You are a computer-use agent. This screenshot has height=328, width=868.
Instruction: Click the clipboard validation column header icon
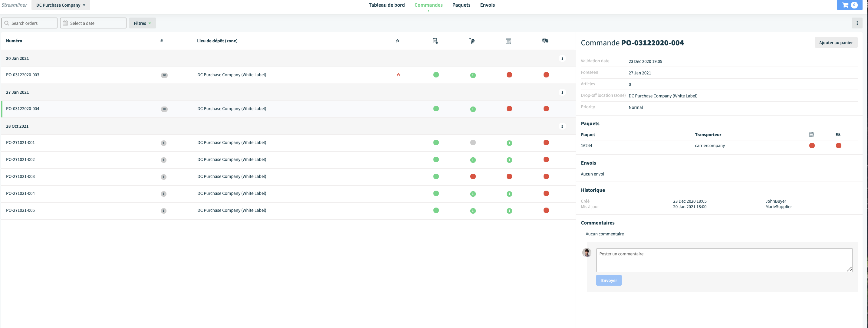435,41
